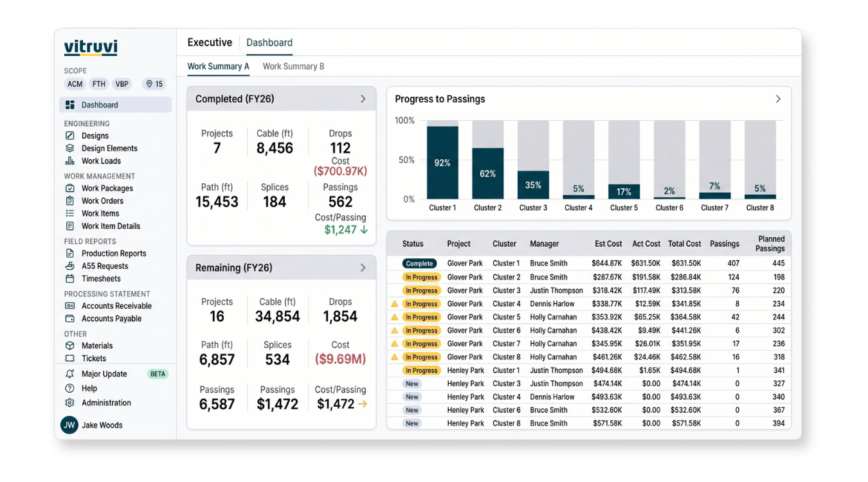Click the Cluster 2 62% progress bar
The height and width of the screenshot is (482, 868).
(488, 174)
